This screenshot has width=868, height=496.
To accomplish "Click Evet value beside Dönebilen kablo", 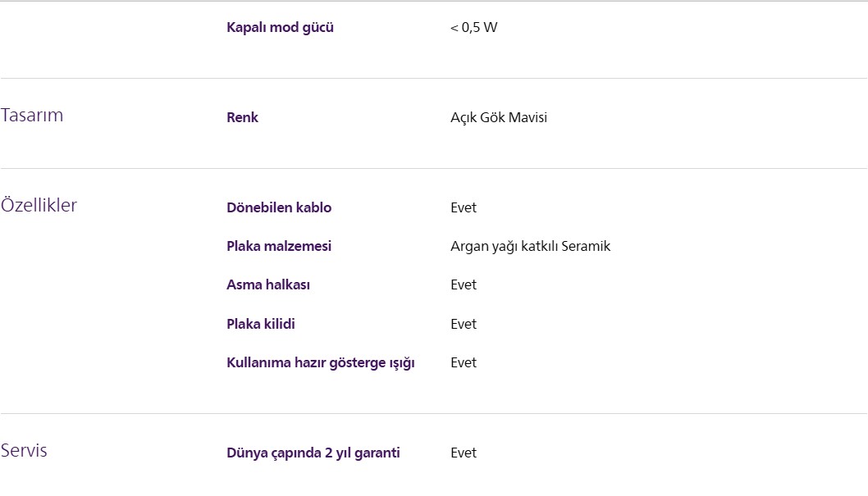I will pyautogui.click(x=463, y=207).
